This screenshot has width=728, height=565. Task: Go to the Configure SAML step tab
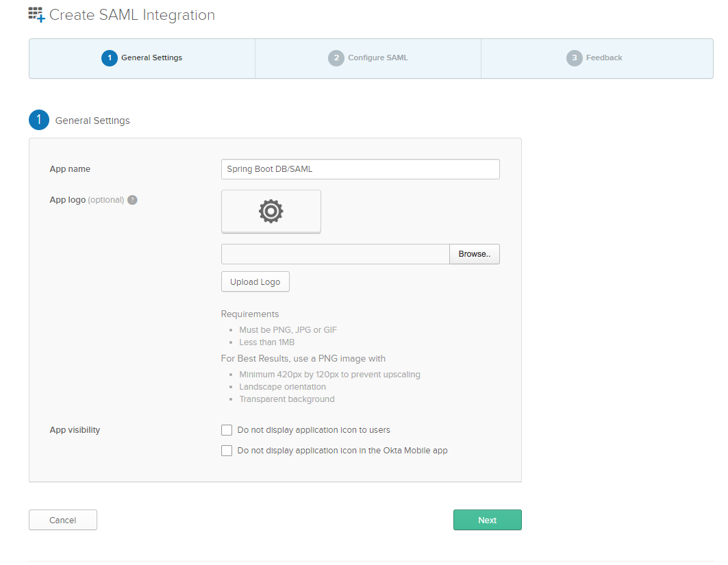point(377,58)
